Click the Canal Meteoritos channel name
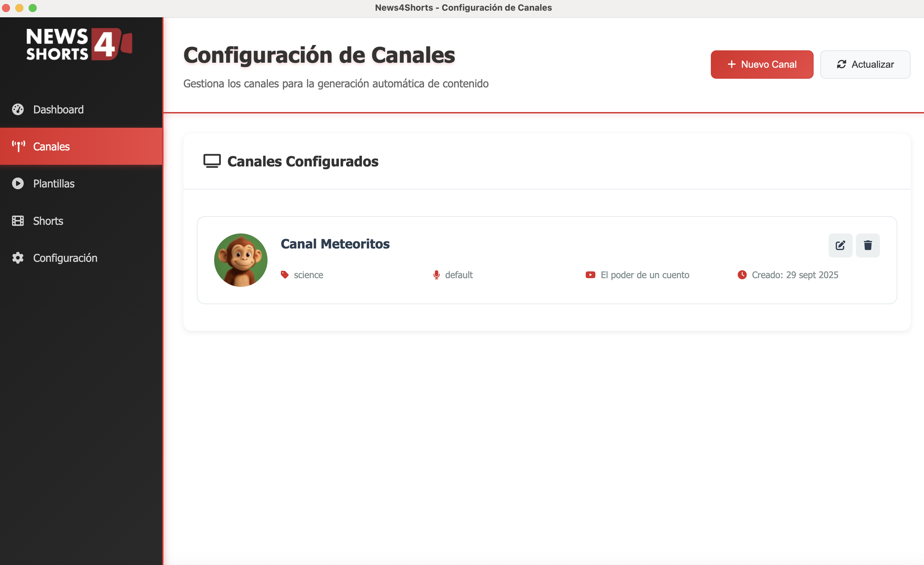Screen dimensions: 924x565 coord(335,244)
